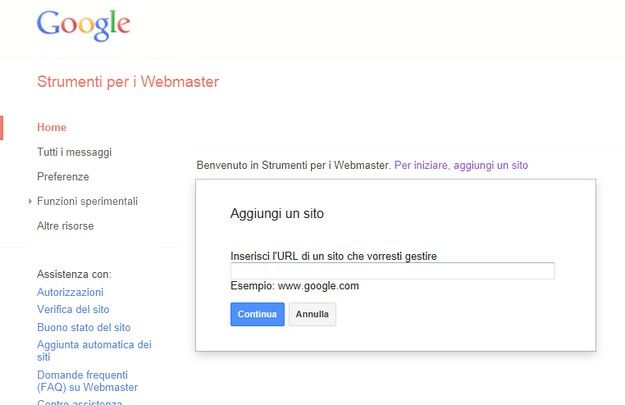Open the Autorizzazioni help link
Image resolution: width=625 pixels, height=405 pixels.
(x=70, y=292)
